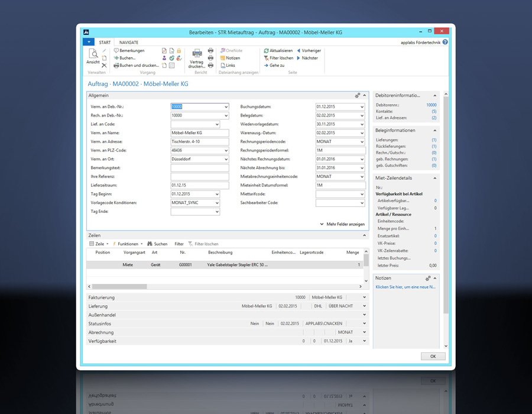This screenshot has width=532, height=414.
Task: Click the X delete icon in Verwalten
Action: (x=104, y=66)
